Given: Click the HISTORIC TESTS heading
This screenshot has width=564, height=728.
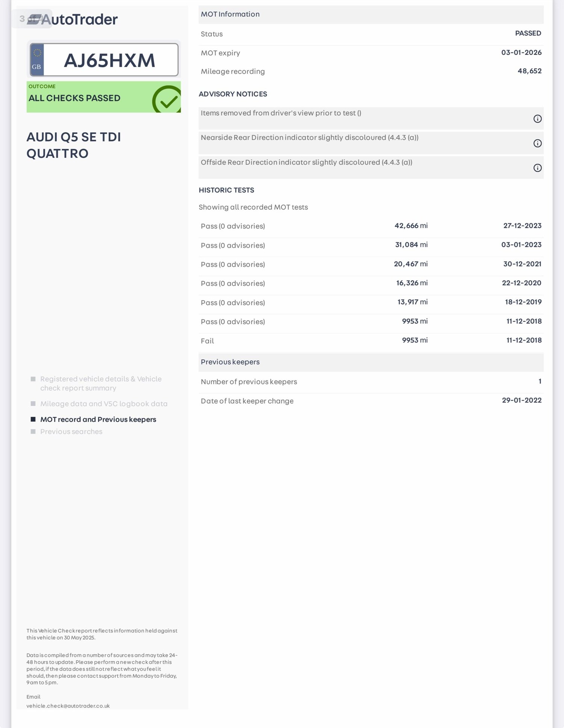Looking at the screenshot, I should click(x=226, y=190).
